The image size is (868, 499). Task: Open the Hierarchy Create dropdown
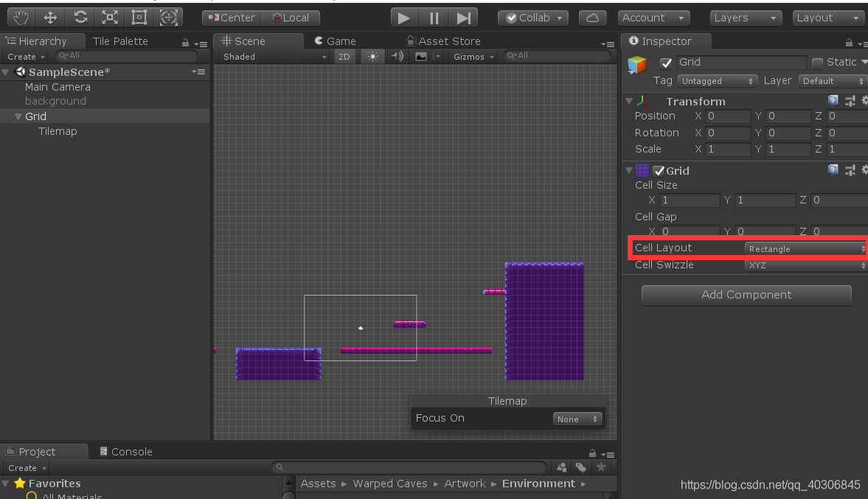pyautogui.click(x=26, y=57)
